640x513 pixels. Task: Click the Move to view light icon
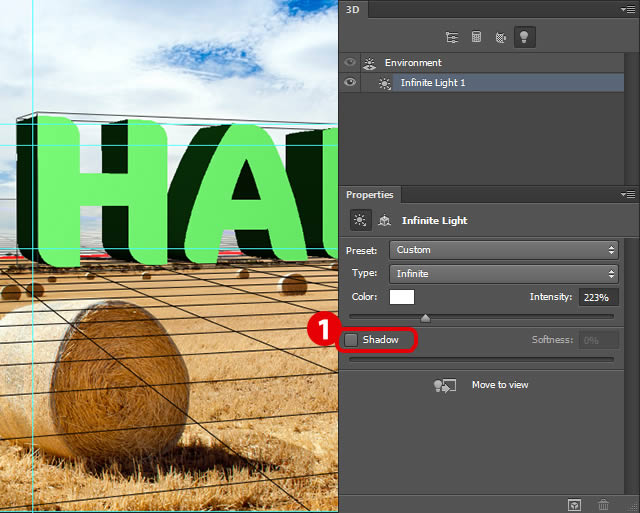point(444,385)
